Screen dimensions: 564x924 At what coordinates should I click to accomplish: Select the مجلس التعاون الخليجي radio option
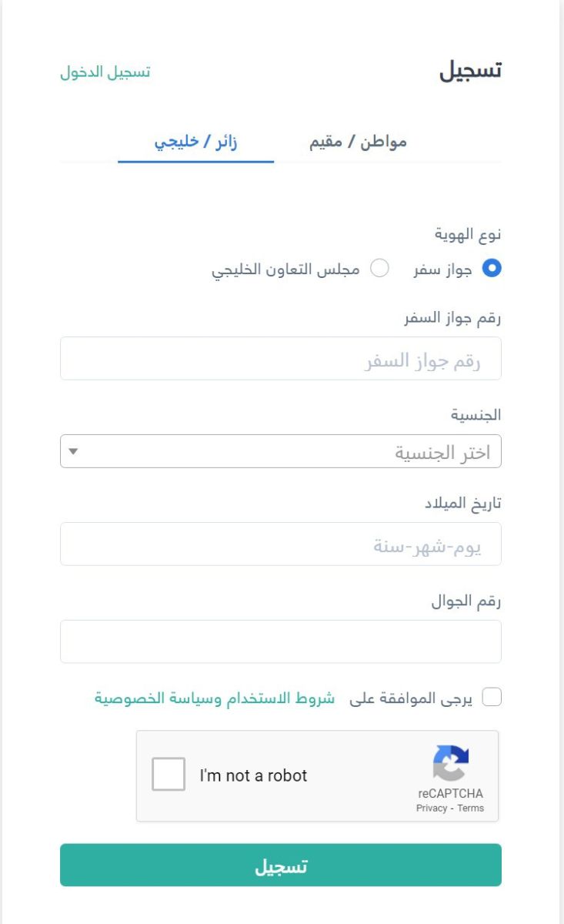380,268
